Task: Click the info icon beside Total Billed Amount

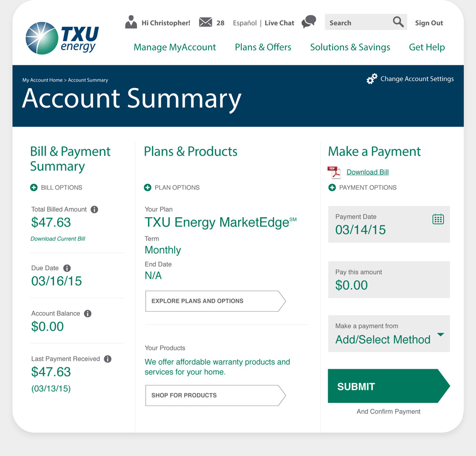Action: coord(95,209)
